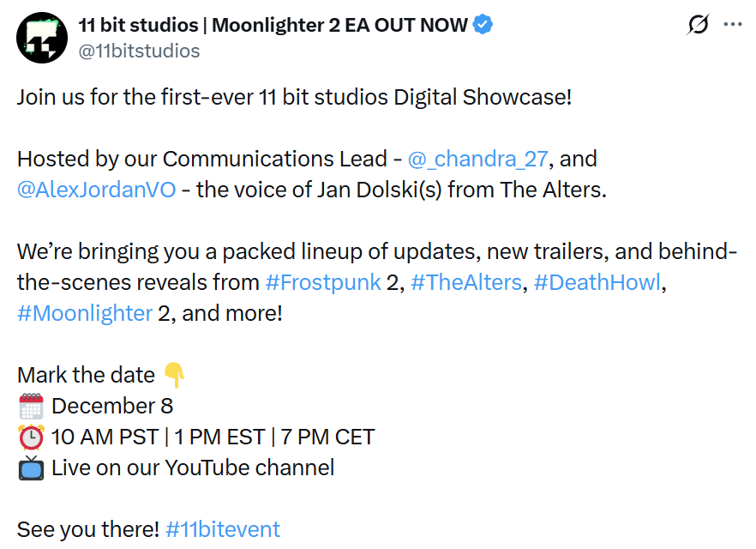Open the 11 bit studios profile avatar
Image resolution: width=756 pixels, height=549 pixels.
click(x=41, y=38)
